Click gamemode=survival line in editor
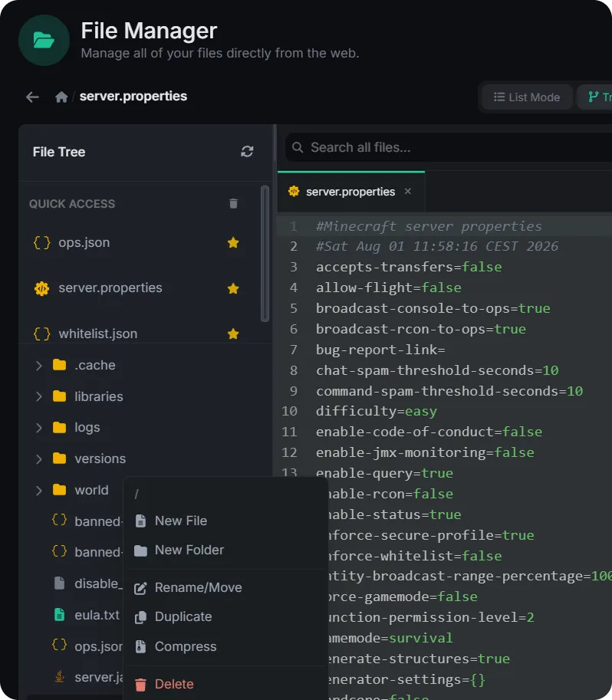 390,638
